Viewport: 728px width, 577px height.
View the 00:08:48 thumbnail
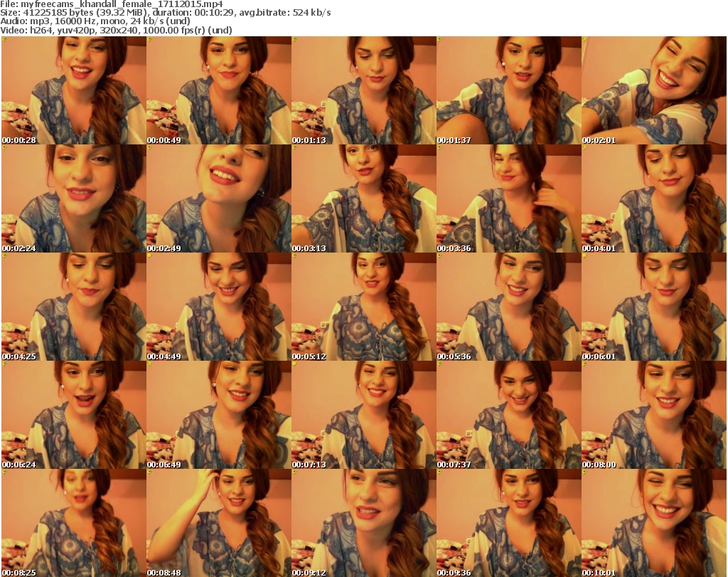219,523
